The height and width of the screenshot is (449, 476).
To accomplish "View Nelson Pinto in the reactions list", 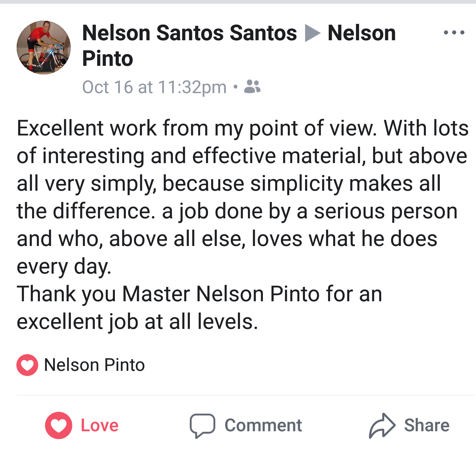I will point(94,365).
